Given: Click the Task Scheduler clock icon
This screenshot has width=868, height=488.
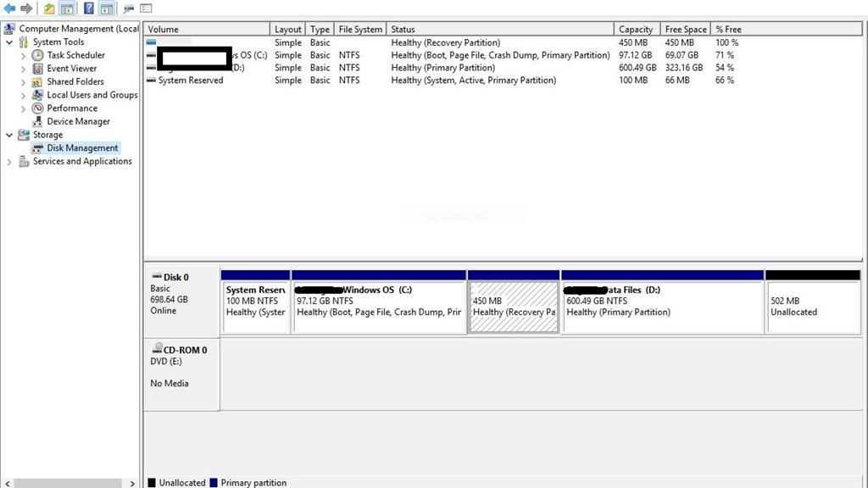Looking at the screenshot, I should (37, 55).
